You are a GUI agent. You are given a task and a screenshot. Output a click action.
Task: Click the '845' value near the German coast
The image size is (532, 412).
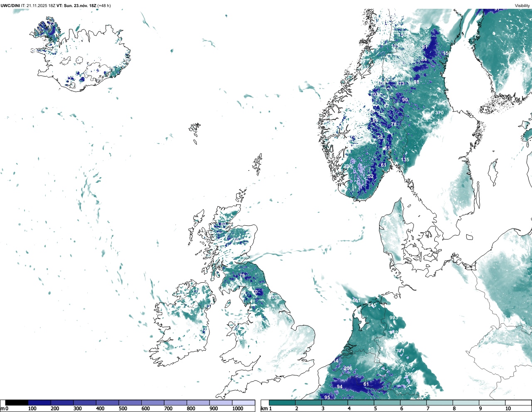tap(372, 305)
